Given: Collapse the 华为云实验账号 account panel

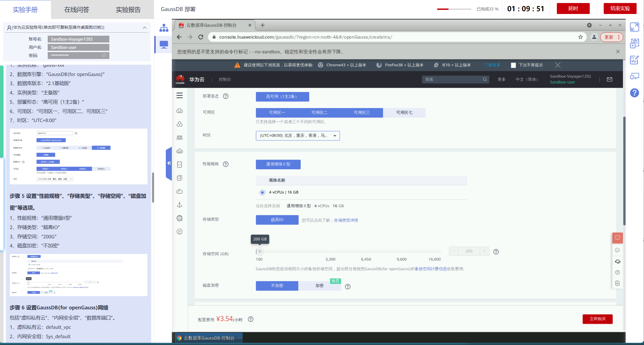Looking at the screenshot, I should [x=144, y=27].
